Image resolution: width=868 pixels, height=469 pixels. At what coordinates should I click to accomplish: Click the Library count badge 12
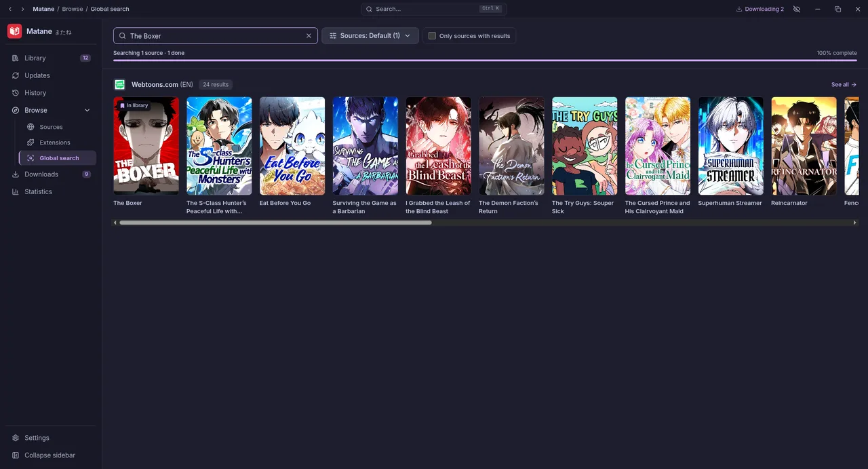(x=85, y=58)
